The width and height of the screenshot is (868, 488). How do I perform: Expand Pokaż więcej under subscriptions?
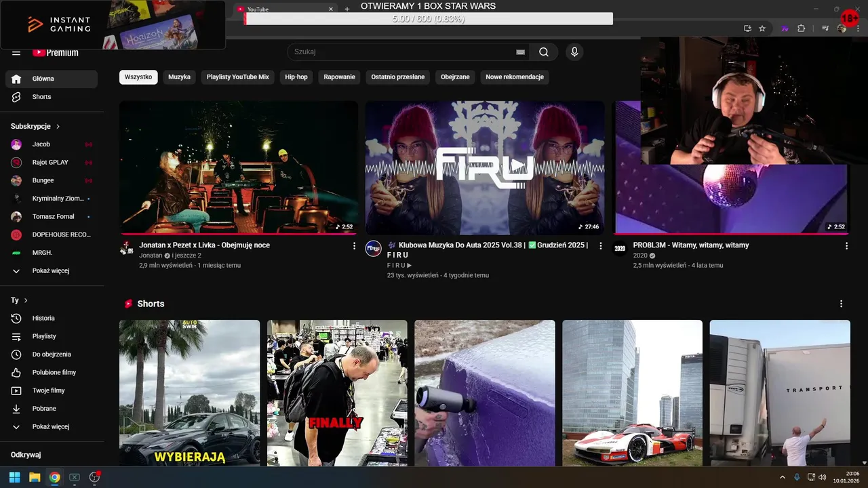coord(52,271)
